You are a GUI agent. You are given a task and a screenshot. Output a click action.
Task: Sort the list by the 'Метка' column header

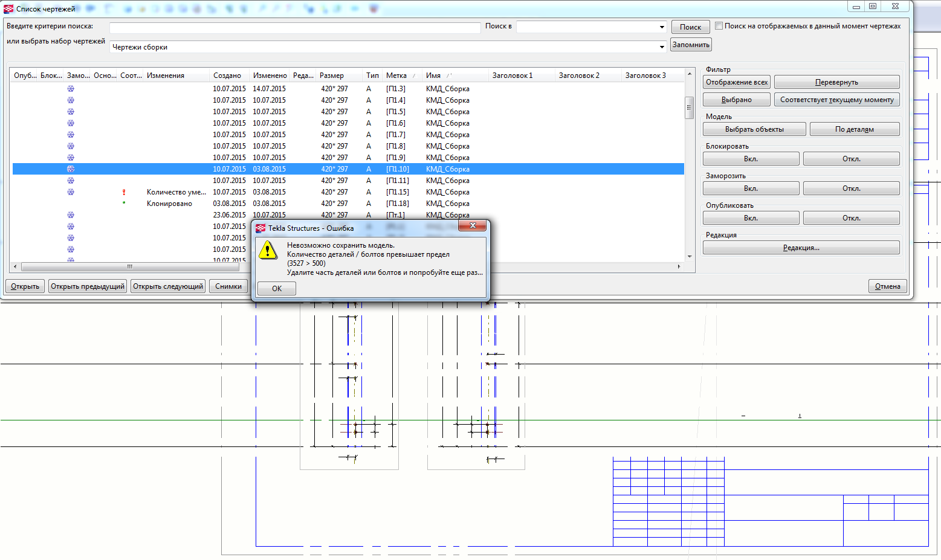pos(396,76)
